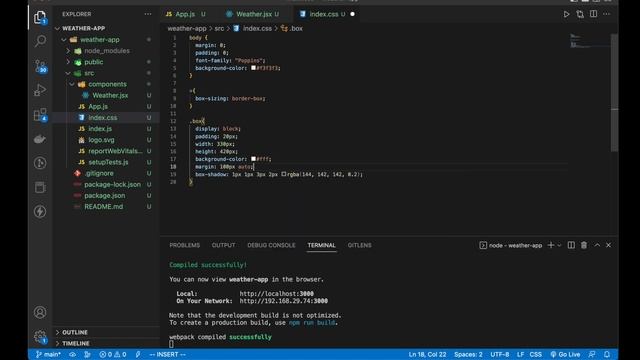Open the Accounts icon in activity bar
This screenshot has width=640, height=360.
click(x=40, y=312)
